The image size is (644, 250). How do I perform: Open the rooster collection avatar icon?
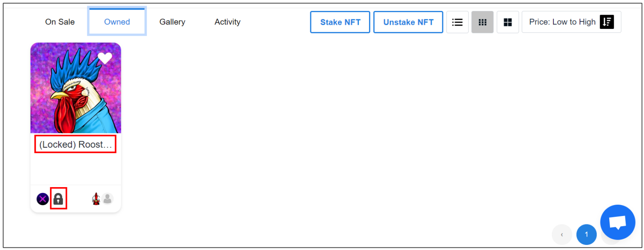[x=96, y=199]
